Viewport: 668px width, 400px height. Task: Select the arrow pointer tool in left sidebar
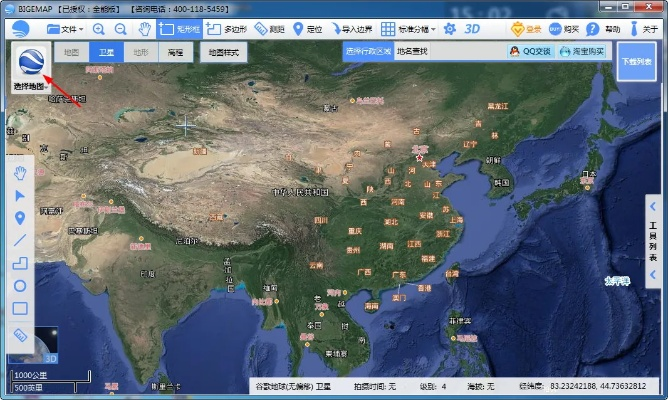(19, 195)
